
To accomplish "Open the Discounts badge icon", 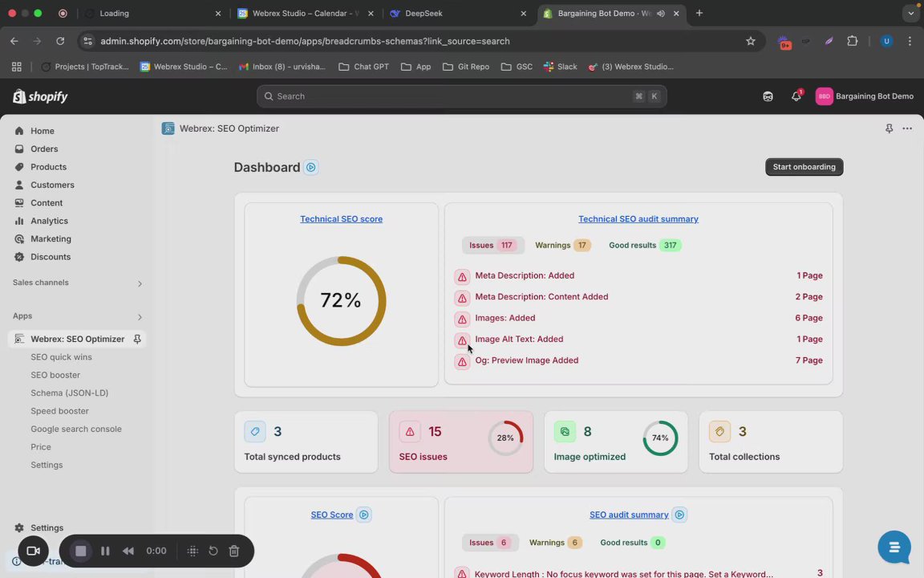I will (19, 257).
